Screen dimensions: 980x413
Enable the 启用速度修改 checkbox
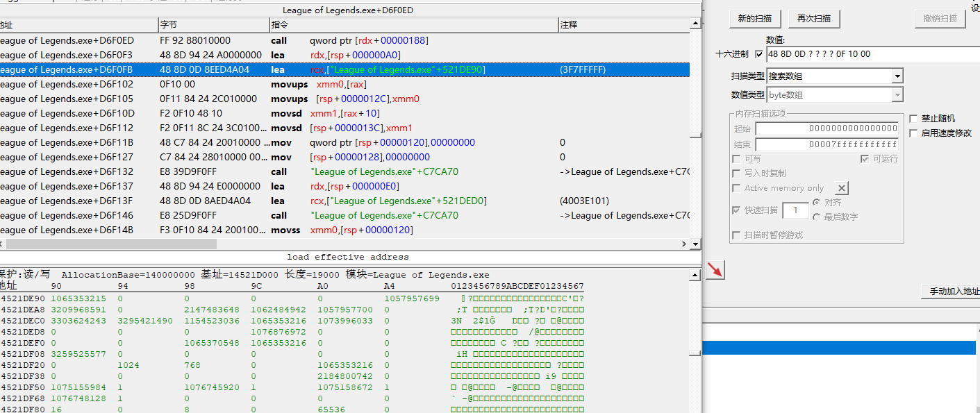pos(913,133)
